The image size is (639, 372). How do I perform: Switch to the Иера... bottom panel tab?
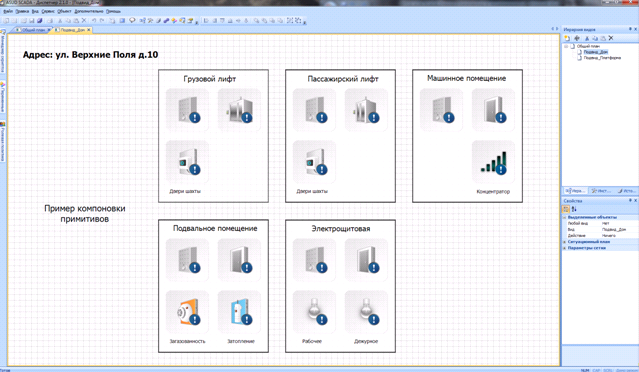pyautogui.click(x=575, y=191)
